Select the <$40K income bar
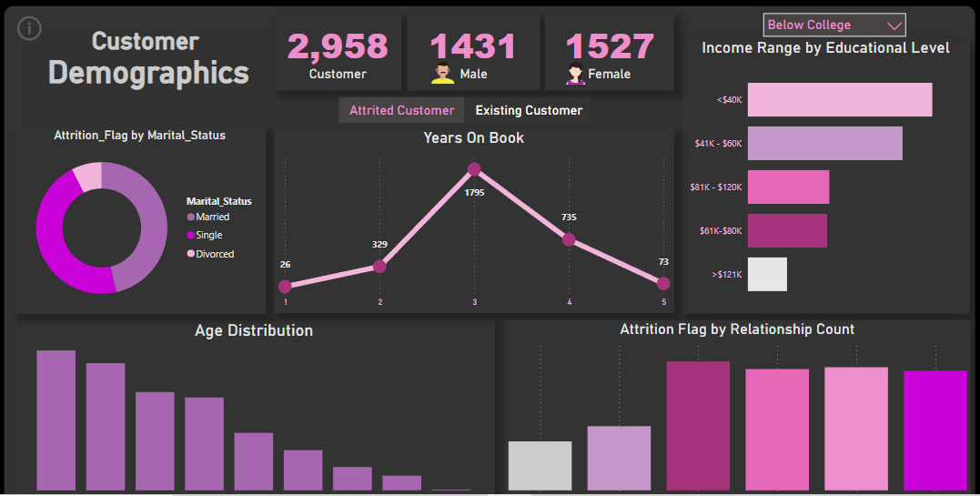The height and width of the screenshot is (496, 980). pos(839,100)
